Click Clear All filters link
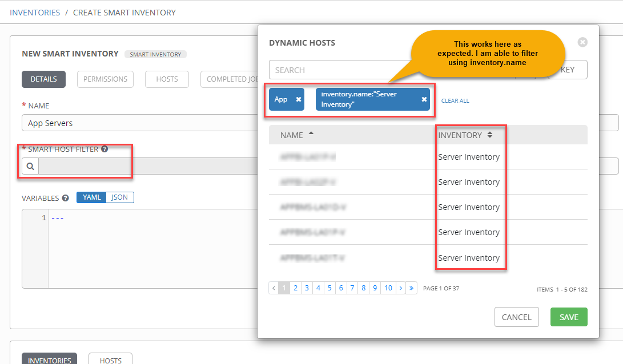 pyautogui.click(x=455, y=101)
